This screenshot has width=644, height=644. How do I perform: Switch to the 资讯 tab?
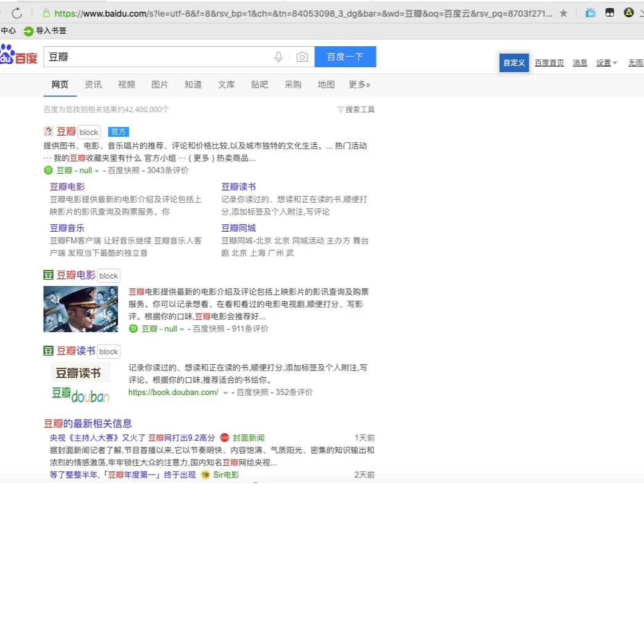point(93,84)
